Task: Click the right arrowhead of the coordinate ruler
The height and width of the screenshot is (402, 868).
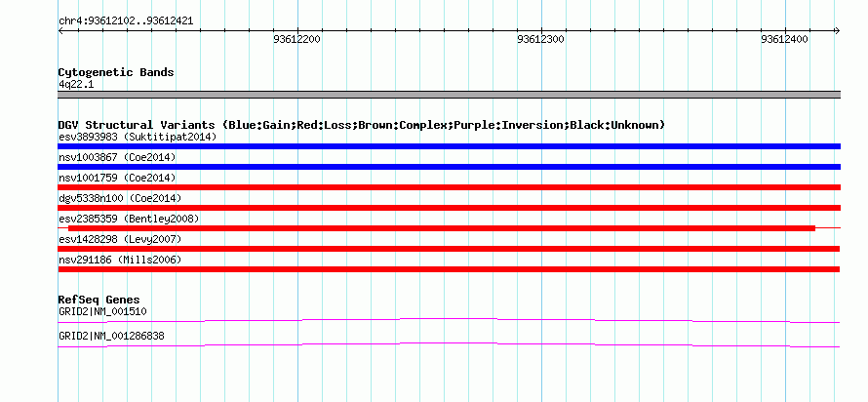Action: (837, 31)
